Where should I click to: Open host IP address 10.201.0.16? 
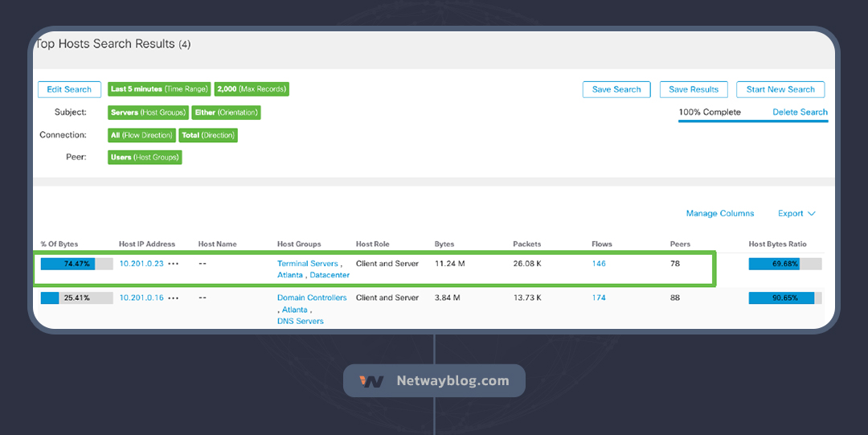coord(141,298)
